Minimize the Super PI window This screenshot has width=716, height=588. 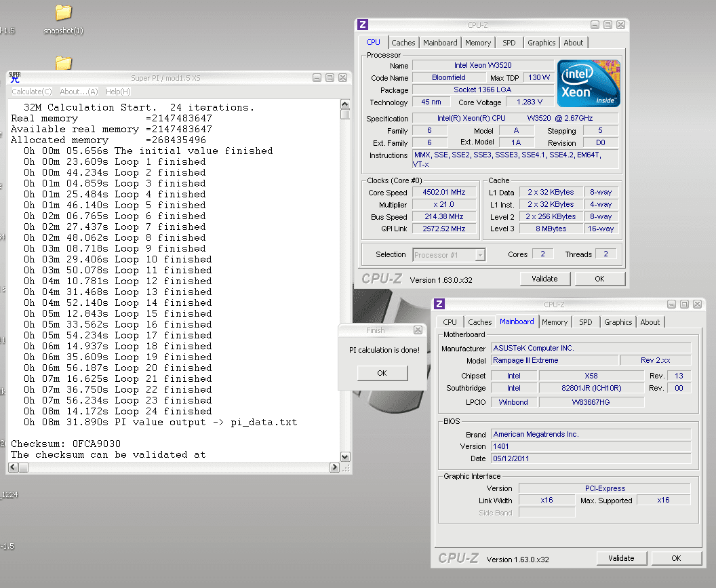[317, 78]
